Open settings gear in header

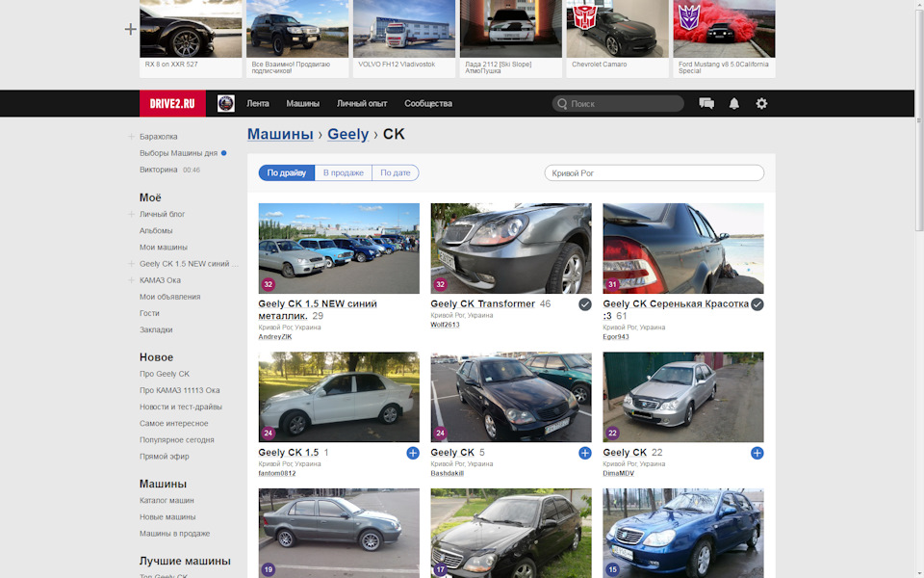[x=761, y=104]
